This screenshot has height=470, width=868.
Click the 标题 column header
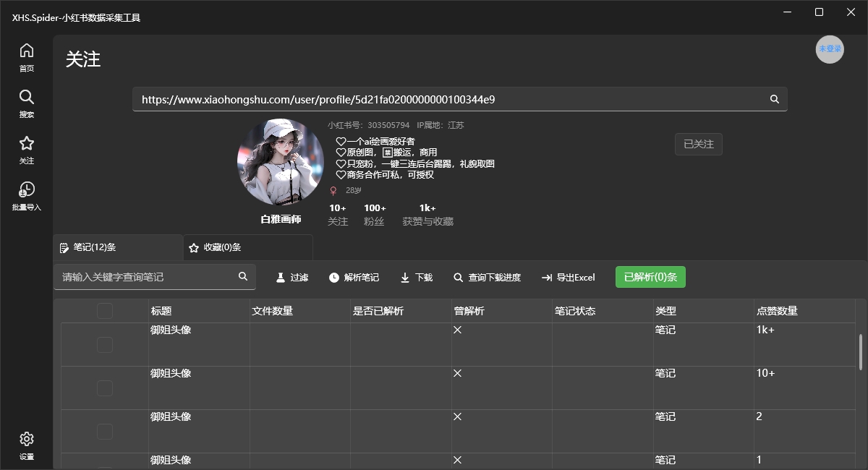[199, 311]
